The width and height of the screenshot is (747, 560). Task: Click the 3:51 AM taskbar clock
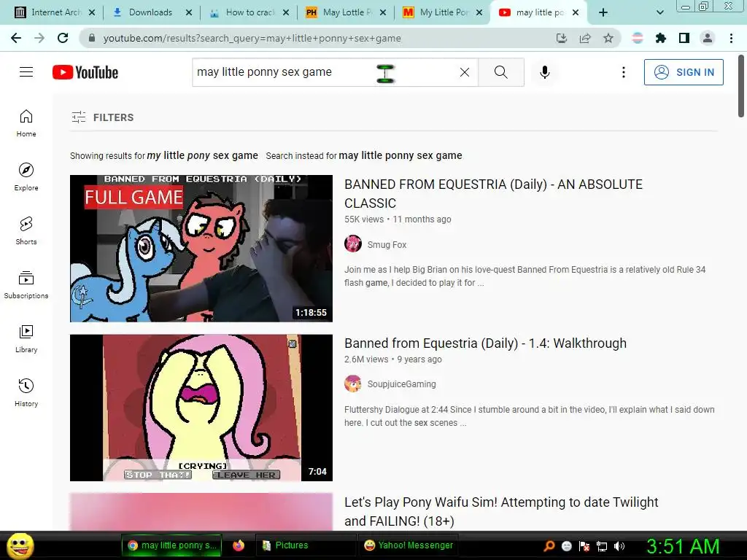pos(683,546)
